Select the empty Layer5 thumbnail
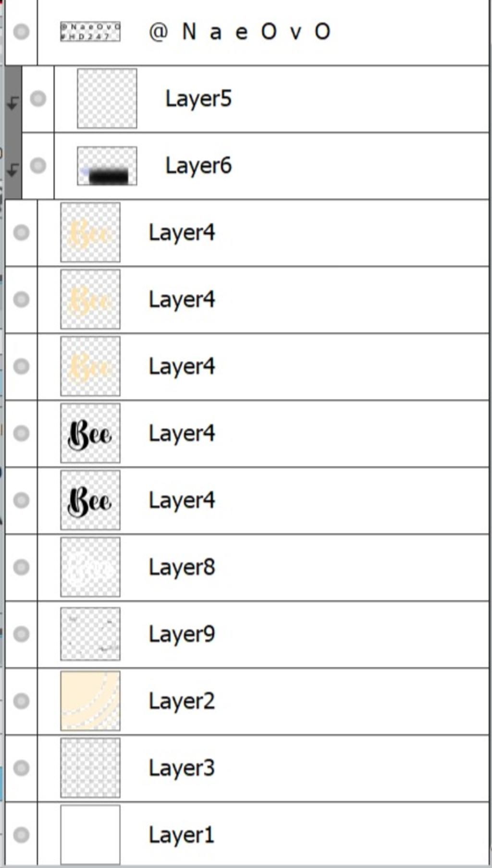This screenshot has width=492, height=868. 107,98
